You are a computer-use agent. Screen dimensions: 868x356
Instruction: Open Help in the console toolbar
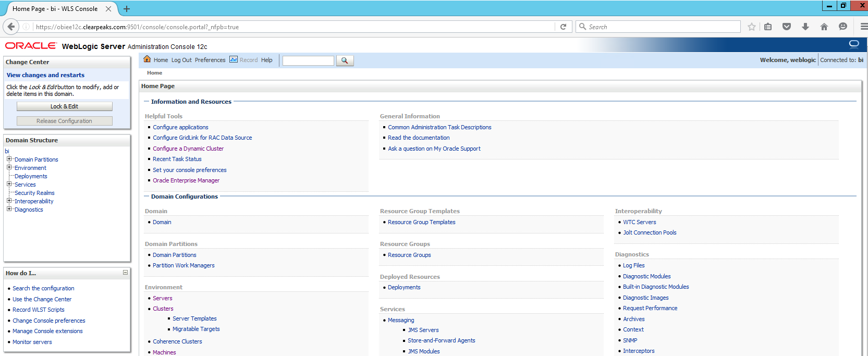click(x=266, y=60)
